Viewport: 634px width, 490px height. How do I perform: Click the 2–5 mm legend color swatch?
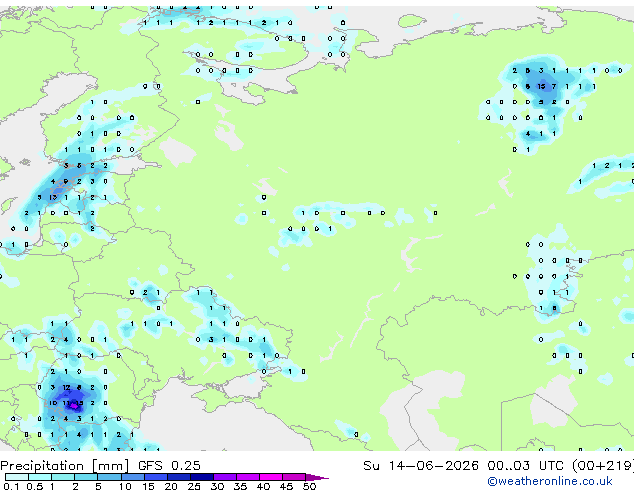(86, 477)
